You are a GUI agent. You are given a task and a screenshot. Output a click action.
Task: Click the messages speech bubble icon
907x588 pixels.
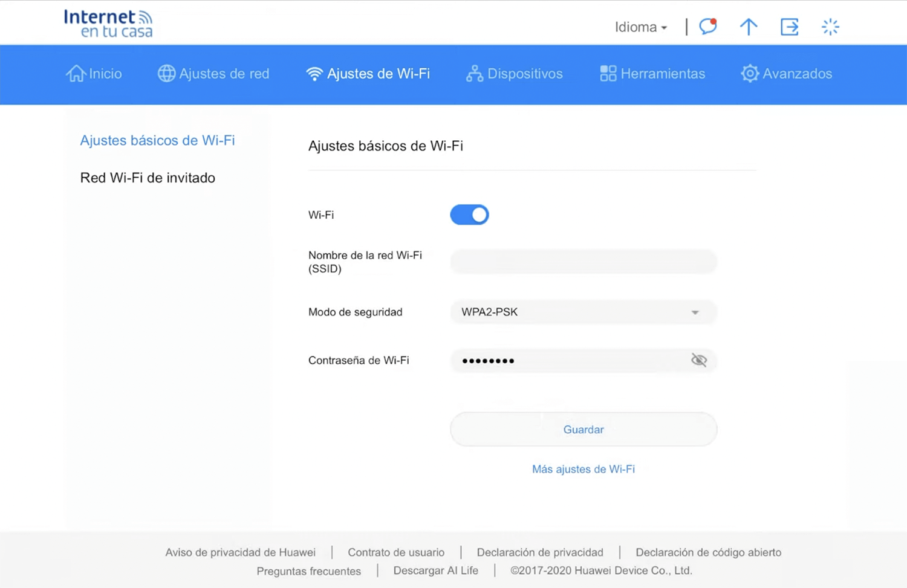[x=707, y=27]
